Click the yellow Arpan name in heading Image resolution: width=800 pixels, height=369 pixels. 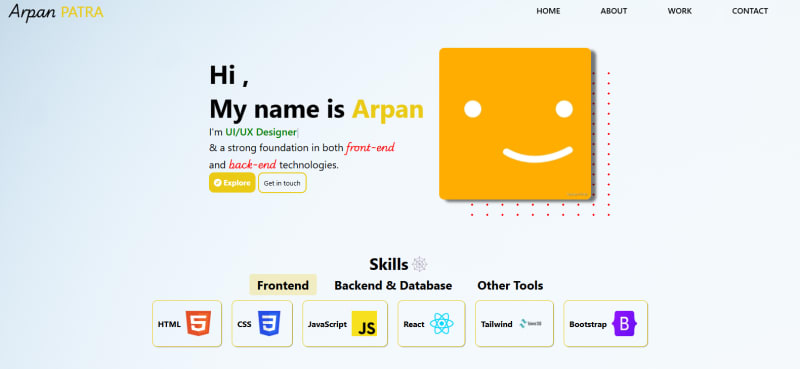click(x=388, y=109)
